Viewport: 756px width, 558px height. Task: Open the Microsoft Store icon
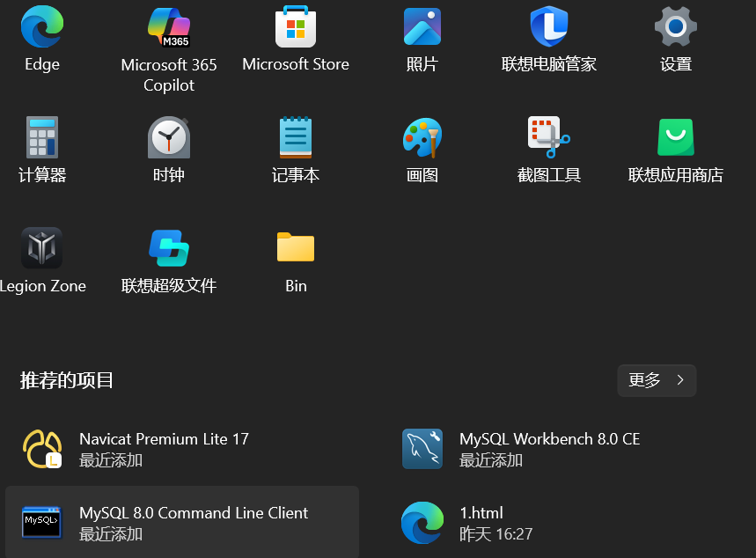pyautogui.click(x=296, y=26)
